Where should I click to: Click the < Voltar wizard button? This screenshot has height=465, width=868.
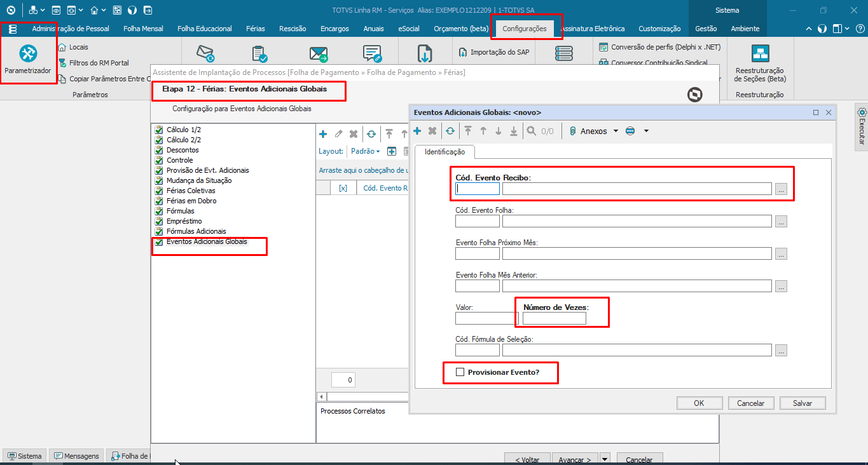tap(527, 459)
